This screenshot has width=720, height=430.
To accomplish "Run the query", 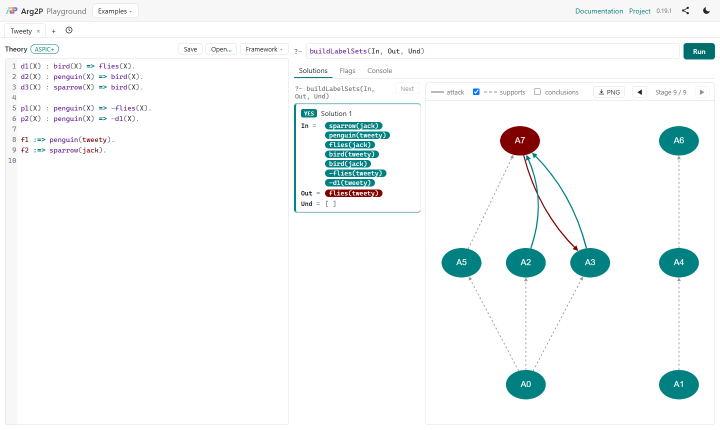I will [x=699, y=51].
